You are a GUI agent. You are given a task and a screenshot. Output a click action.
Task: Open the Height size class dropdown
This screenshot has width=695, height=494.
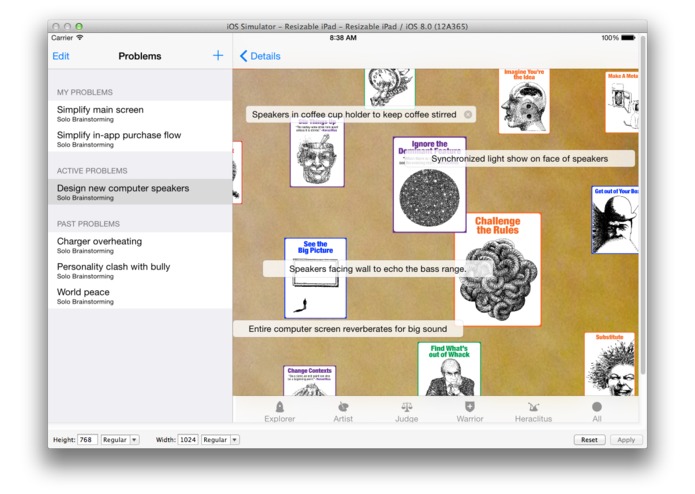120,440
